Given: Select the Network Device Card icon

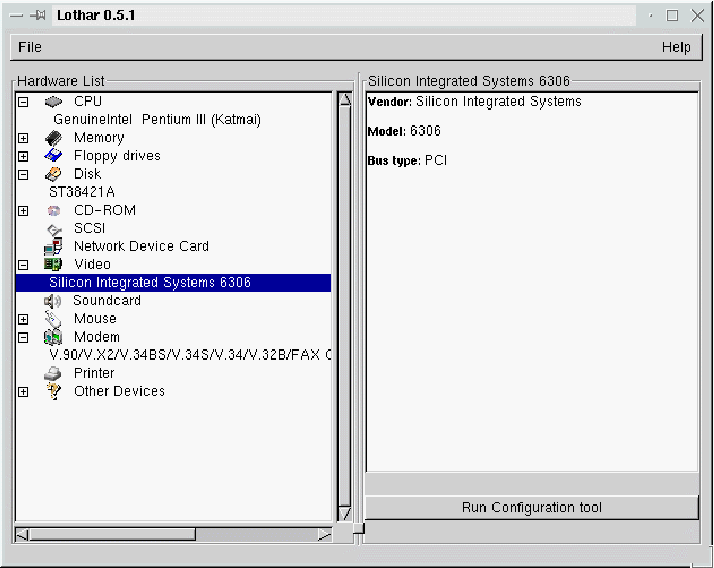Looking at the screenshot, I should [x=54, y=246].
